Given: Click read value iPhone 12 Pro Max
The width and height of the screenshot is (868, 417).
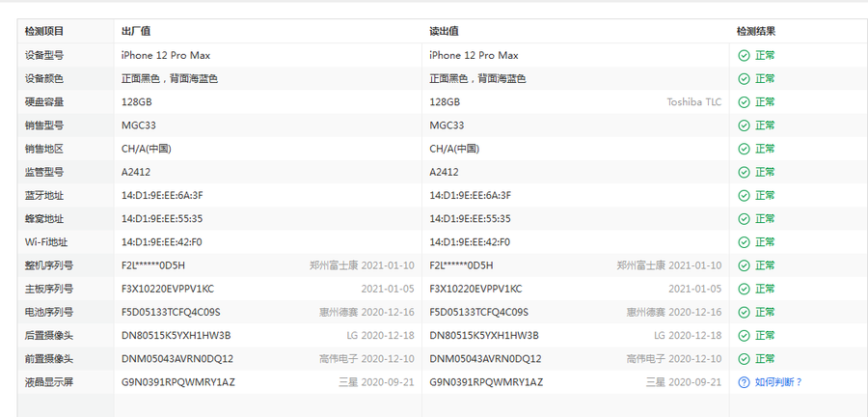Looking at the screenshot, I should click(474, 55).
